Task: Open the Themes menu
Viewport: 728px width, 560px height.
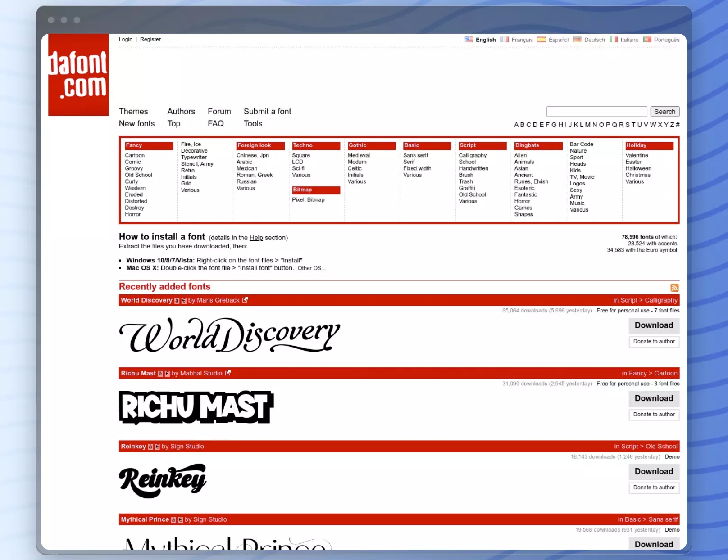Action: click(133, 112)
